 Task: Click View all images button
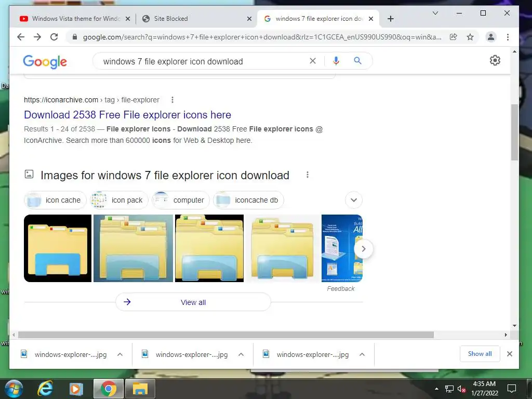point(193,302)
